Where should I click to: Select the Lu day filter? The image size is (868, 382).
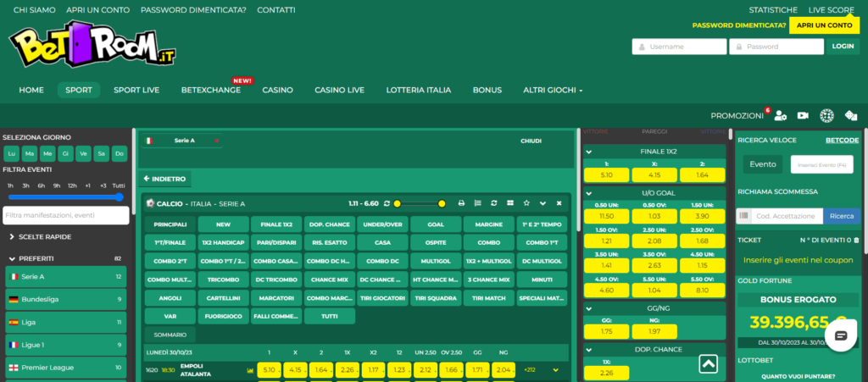point(12,153)
